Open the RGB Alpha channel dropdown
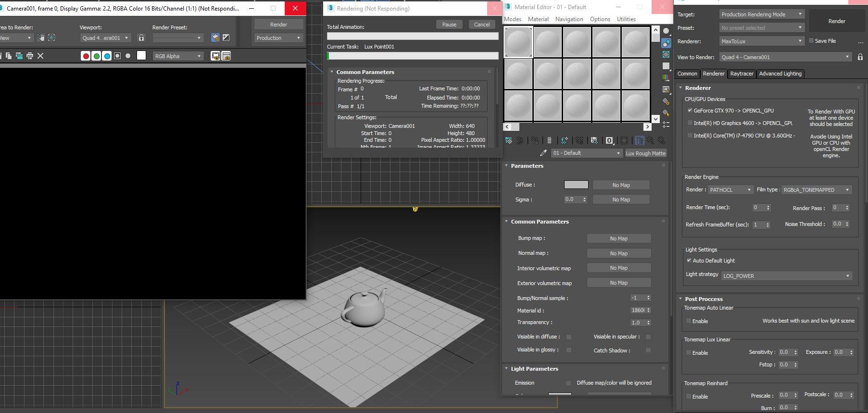The width and height of the screenshot is (868, 413). coord(178,56)
